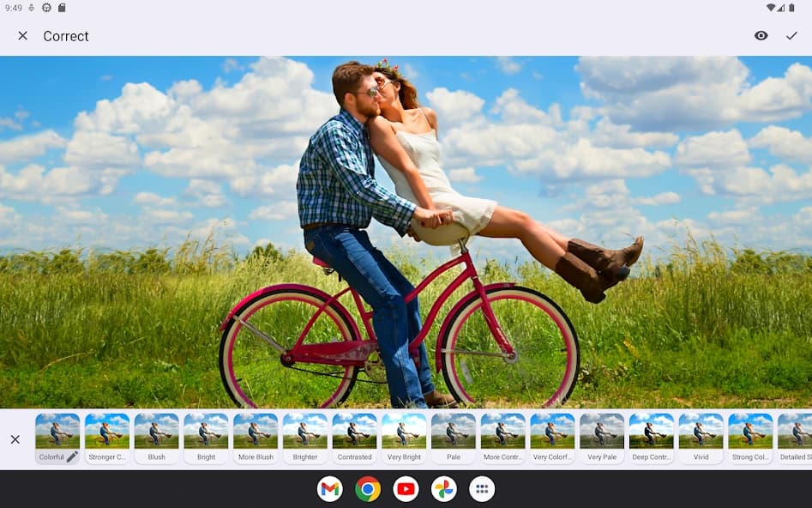Open the Colorful filter's edit pencil
This screenshot has height=508, width=812.
(x=73, y=457)
